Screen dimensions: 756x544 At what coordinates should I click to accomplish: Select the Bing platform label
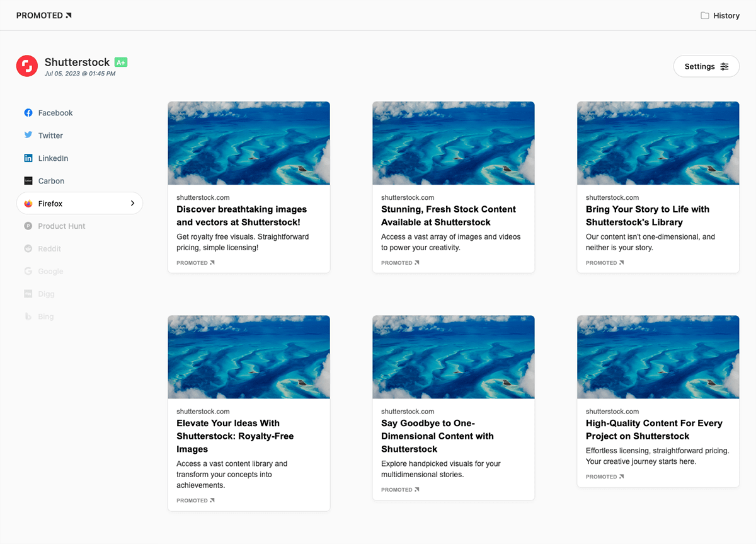coord(46,316)
